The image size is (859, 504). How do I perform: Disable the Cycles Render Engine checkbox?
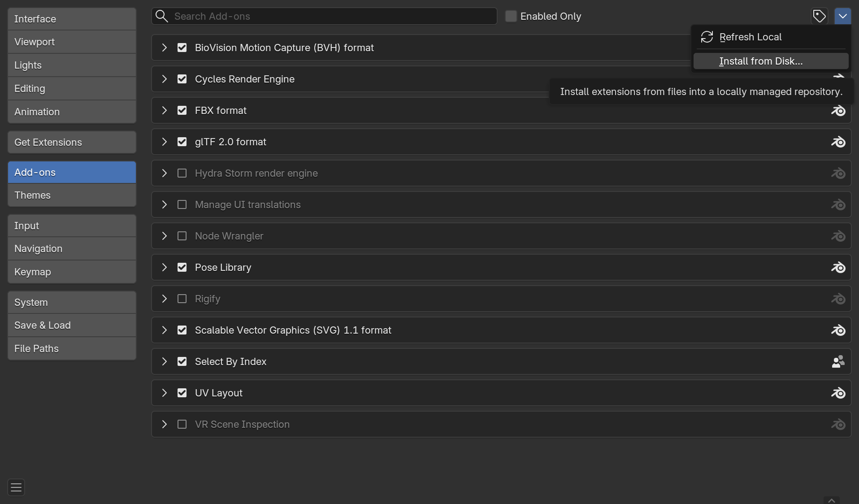coord(182,79)
